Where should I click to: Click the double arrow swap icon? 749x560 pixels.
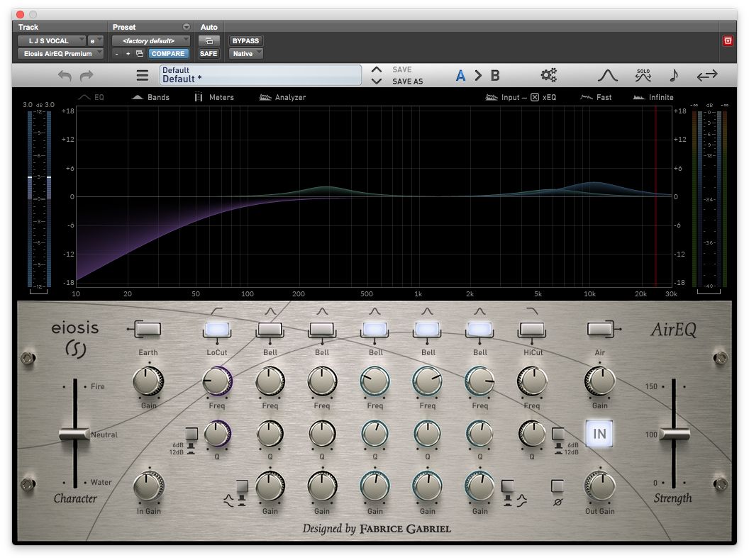pos(707,75)
